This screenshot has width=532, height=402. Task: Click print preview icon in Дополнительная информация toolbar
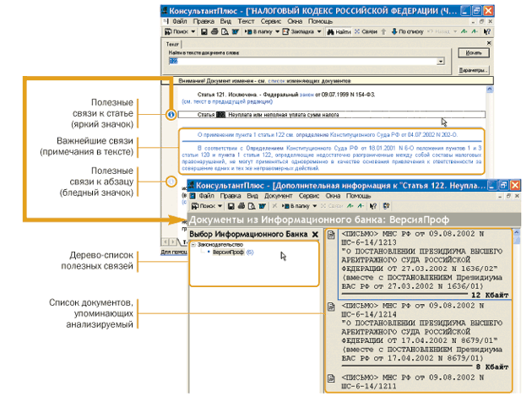[x=252, y=206]
